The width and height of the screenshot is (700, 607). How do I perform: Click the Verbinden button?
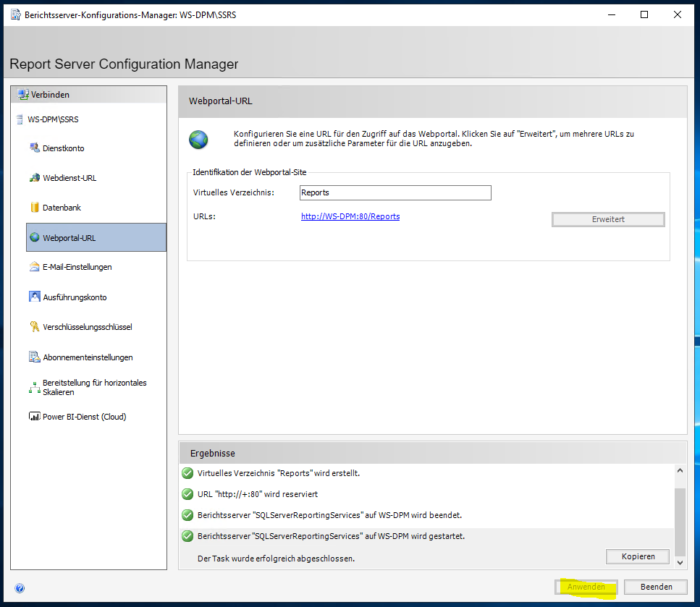(x=88, y=95)
